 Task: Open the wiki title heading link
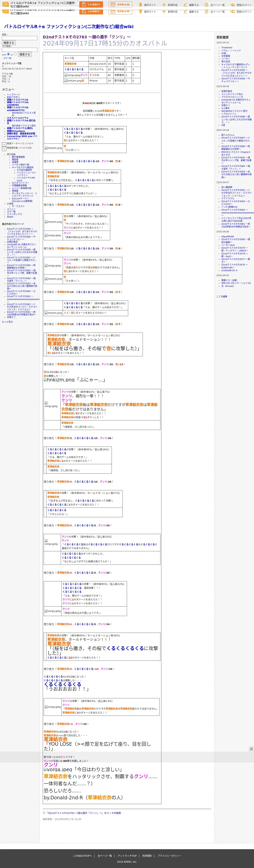[69, 26]
